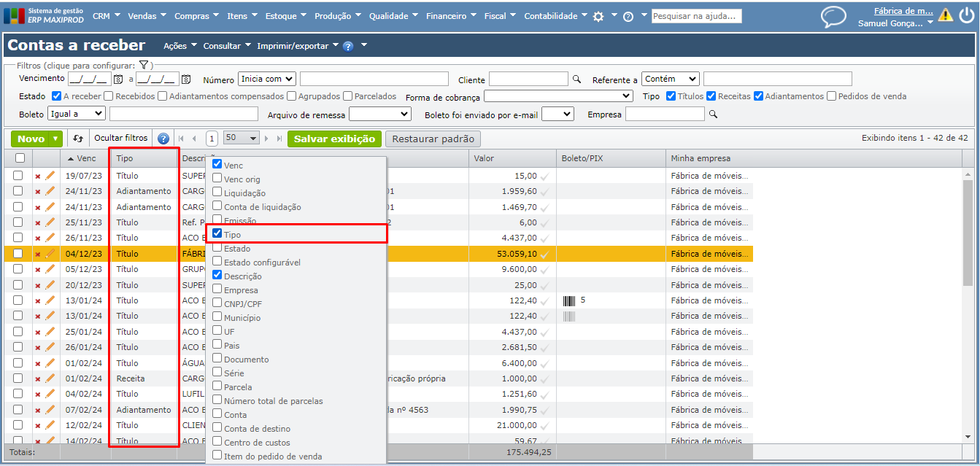Open the Forma de cobrança dropdown

pos(558,96)
